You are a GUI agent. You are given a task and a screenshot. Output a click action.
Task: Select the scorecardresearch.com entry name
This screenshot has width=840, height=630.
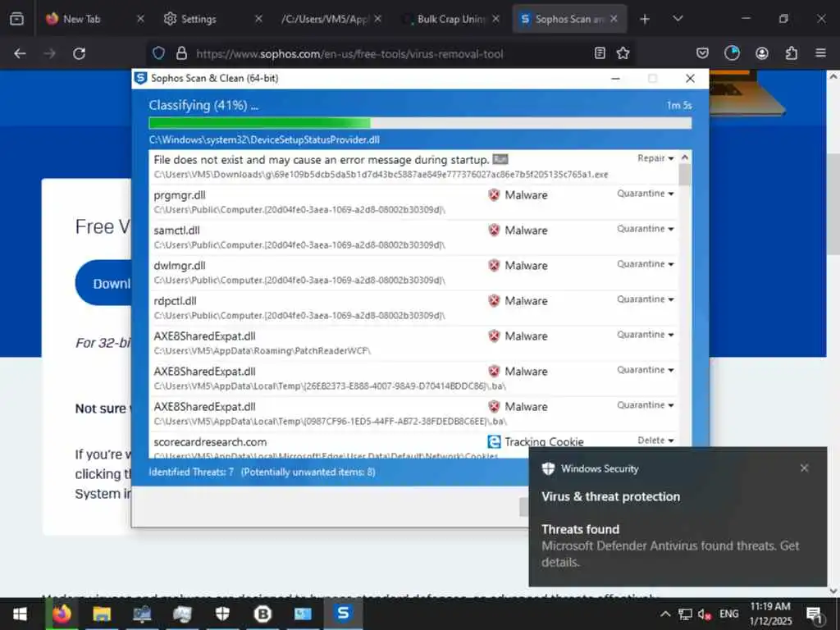click(210, 442)
